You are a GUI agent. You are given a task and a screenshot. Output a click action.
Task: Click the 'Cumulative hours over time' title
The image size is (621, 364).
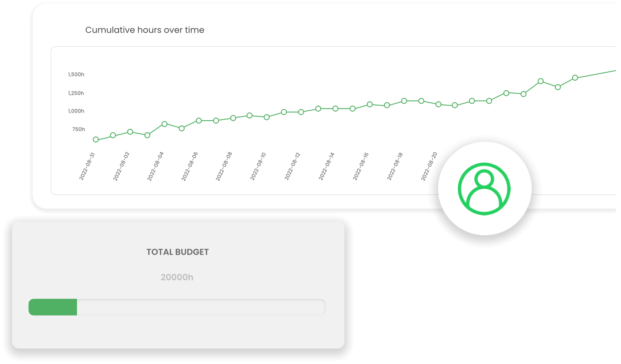coord(145,30)
